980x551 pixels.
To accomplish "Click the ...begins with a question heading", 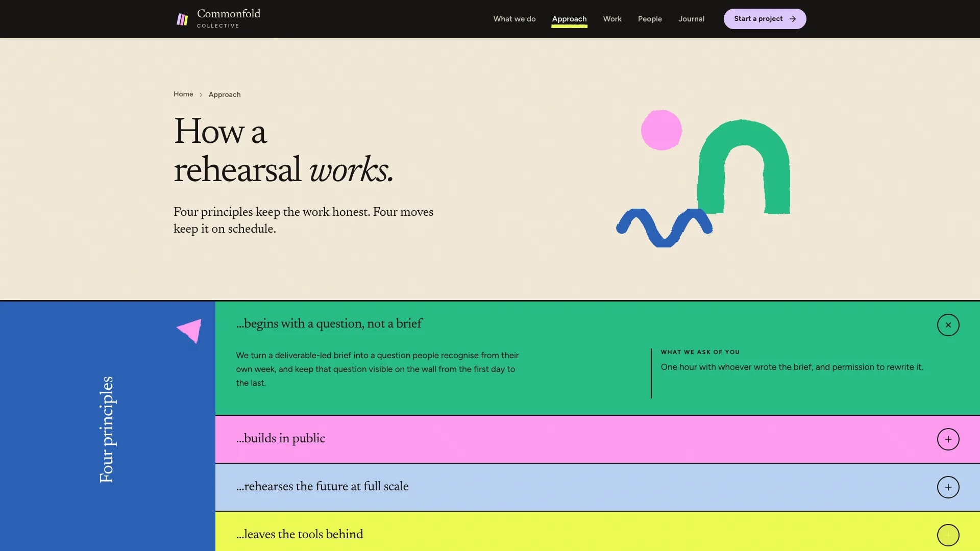I will click(329, 323).
